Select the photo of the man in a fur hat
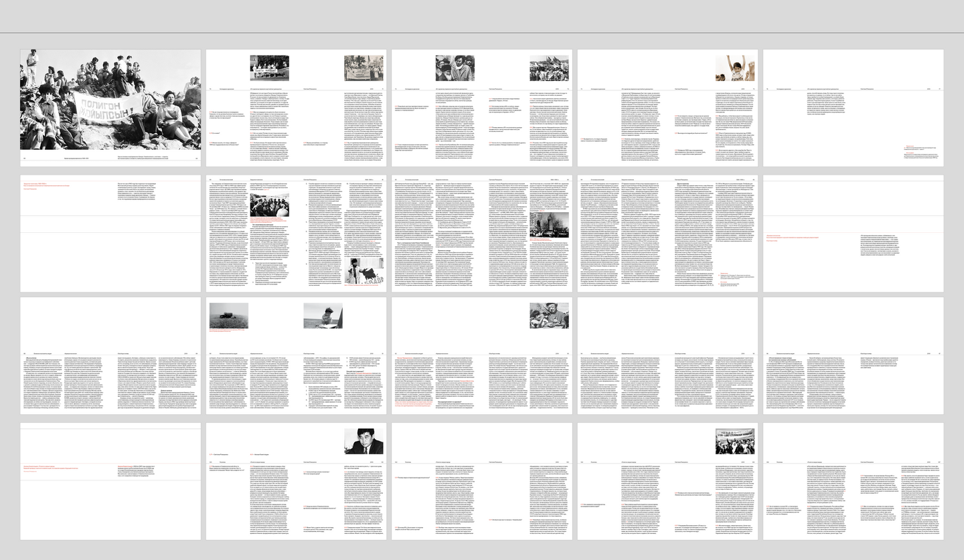Viewport: 964px width, 560px height. 455,68
